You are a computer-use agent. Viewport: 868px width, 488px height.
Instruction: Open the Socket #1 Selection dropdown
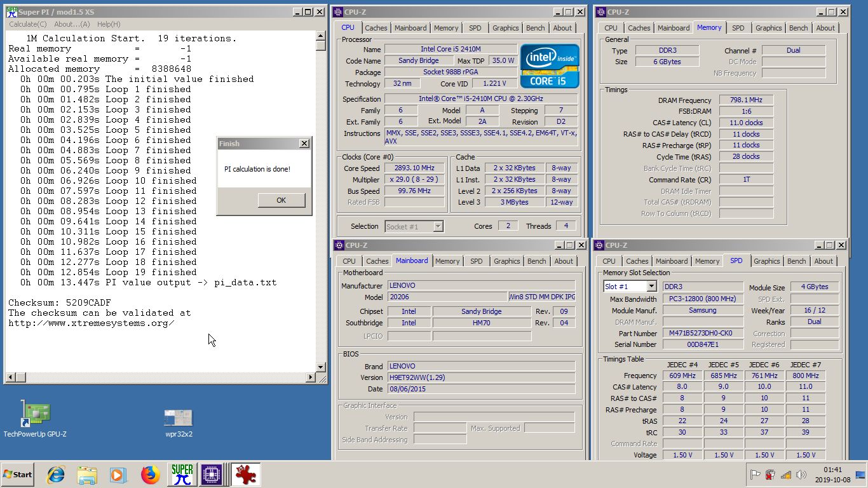pyautogui.click(x=414, y=226)
